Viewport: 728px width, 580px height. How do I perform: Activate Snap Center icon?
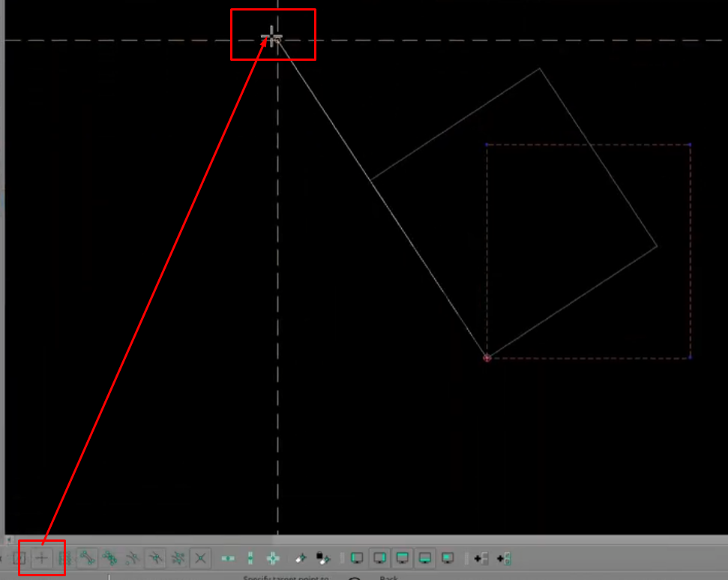[133, 558]
